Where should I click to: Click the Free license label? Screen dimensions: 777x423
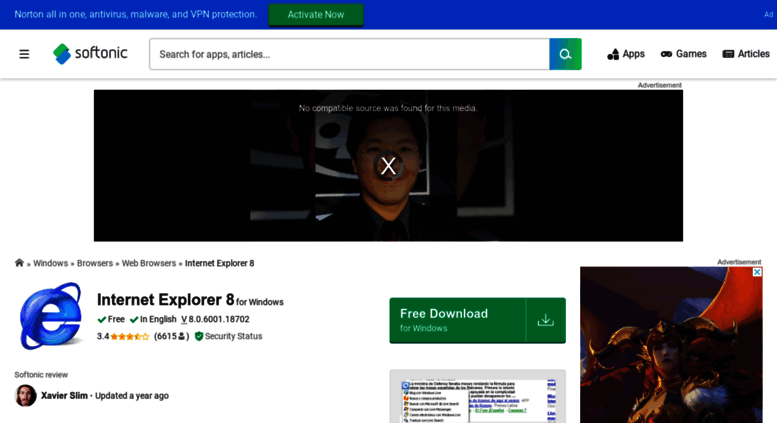point(111,319)
